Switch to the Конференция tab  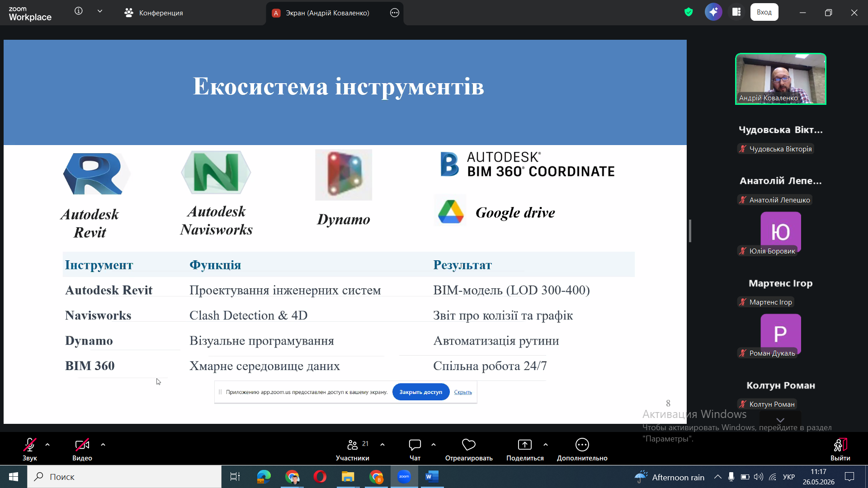(154, 13)
